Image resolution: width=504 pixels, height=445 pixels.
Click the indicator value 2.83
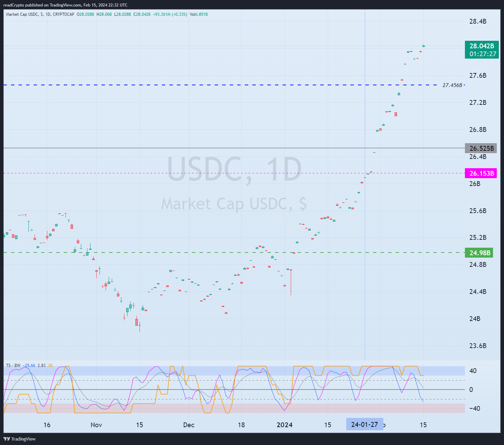tap(41, 366)
